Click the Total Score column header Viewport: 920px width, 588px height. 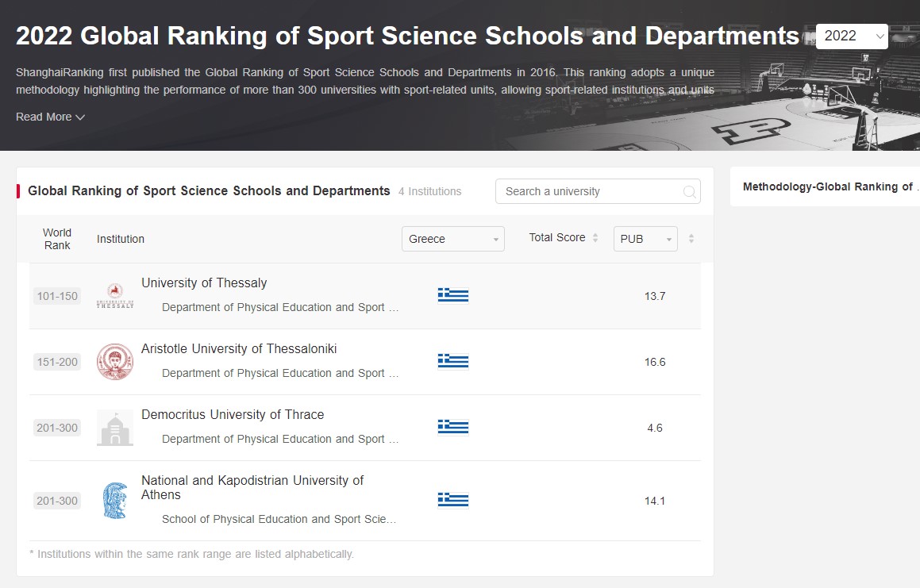point(557,238)
